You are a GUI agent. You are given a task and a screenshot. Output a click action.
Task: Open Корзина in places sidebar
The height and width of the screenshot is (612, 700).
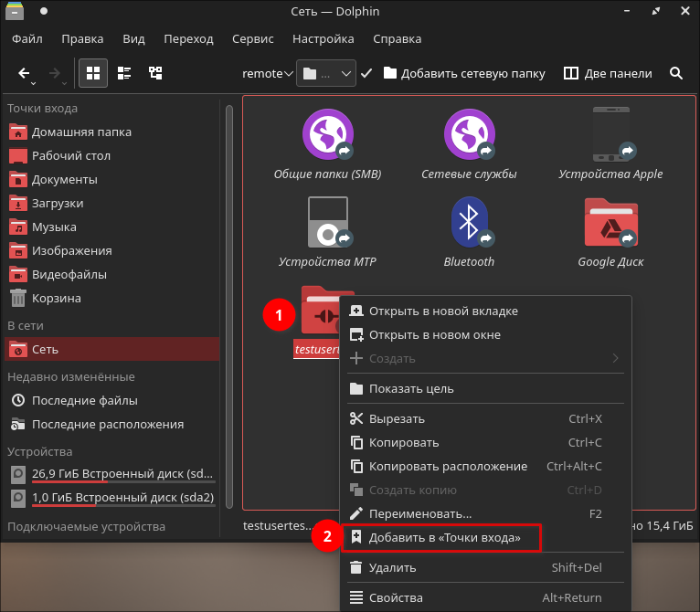[56, 298]
